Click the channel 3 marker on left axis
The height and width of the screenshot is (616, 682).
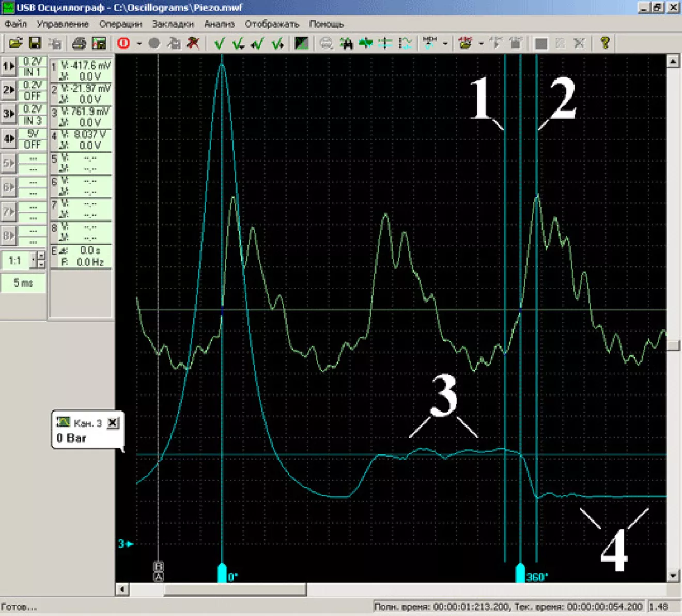coord(126,544)
